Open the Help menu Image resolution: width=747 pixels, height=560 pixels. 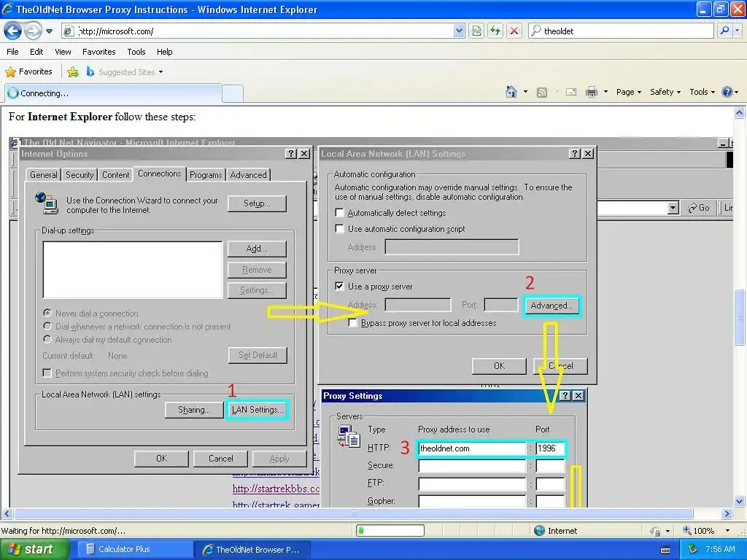[165, 52]
